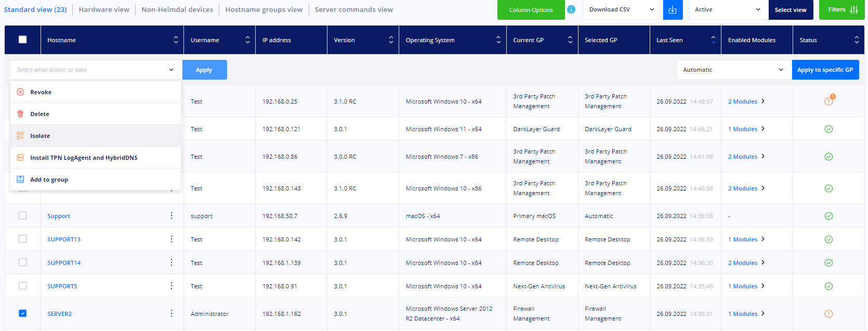Check the box for SUPPORT14
This screenshot has width=868, height=331.
click(22, 262)
